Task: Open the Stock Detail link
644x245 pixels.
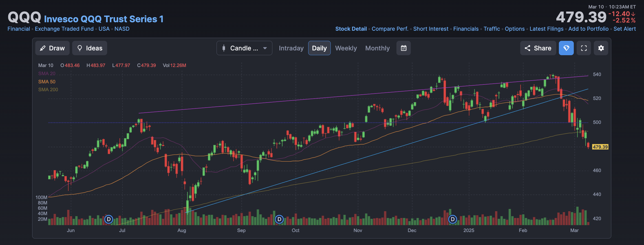Action: point(351,29)
